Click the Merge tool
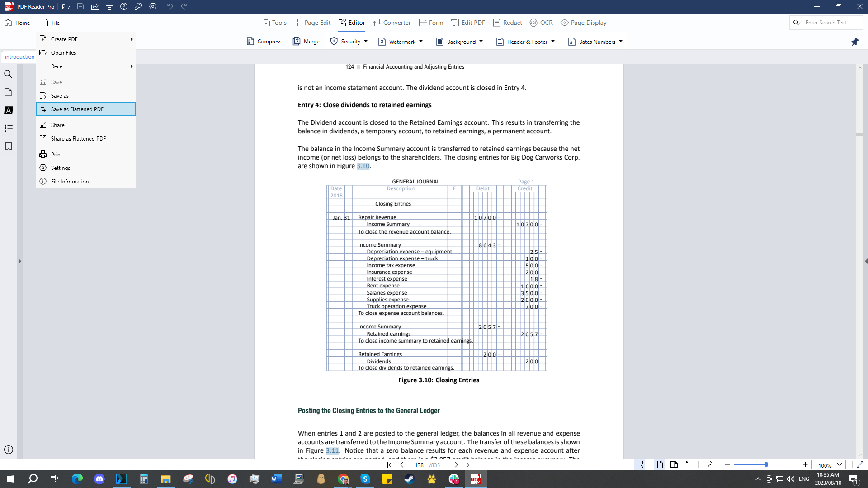868x488 pixels. (306, 42)
